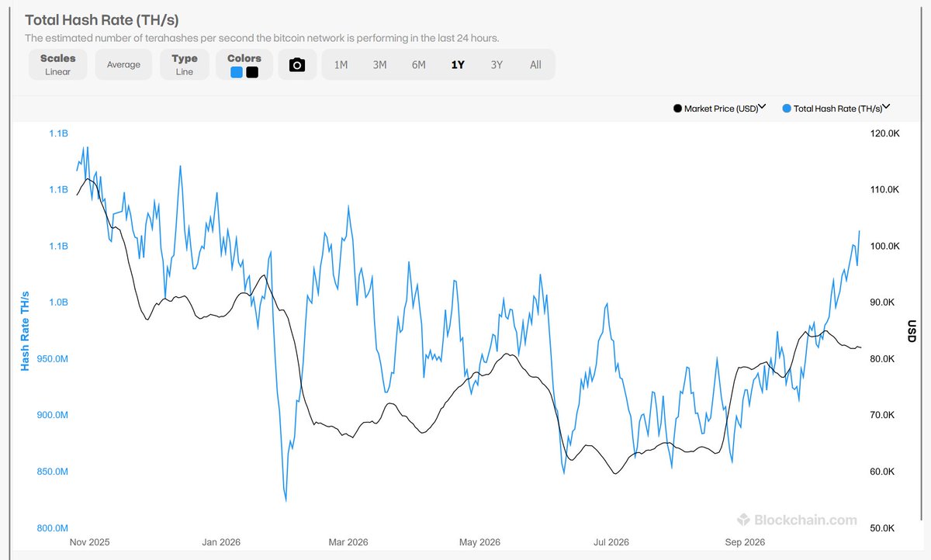Screen dimensions: 931x560
Task: Click the May 2026 x-axis label
Action: pos(479,542)
